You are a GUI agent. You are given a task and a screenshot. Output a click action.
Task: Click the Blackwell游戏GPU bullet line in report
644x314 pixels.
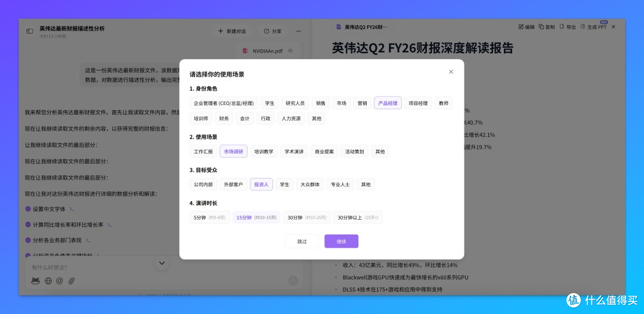coord(405,277)
